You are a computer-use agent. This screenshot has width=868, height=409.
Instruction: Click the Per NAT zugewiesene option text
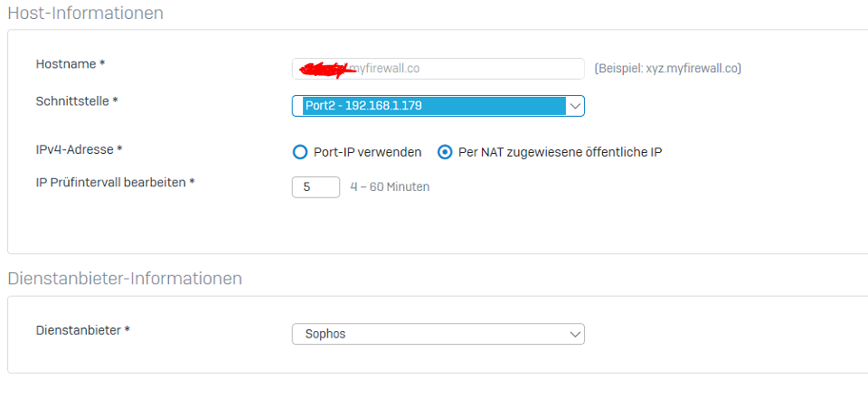(560, 152)
